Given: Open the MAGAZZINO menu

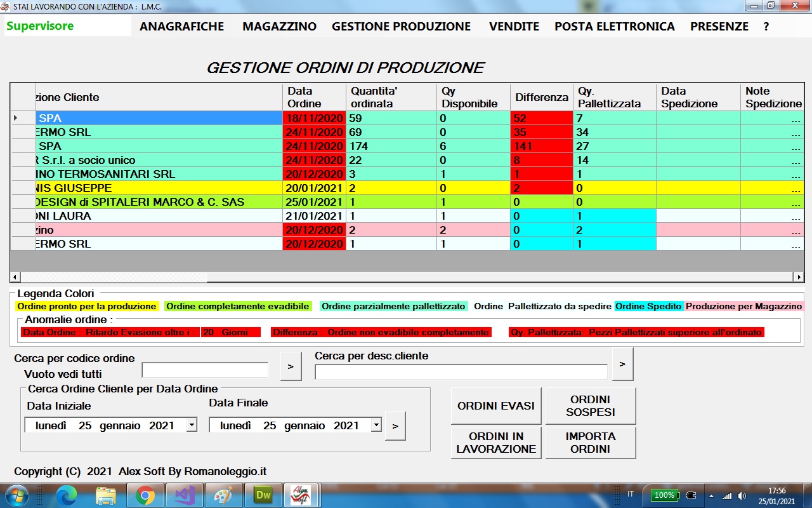Looking at the screenshot, I should click(x=279, y=27).
